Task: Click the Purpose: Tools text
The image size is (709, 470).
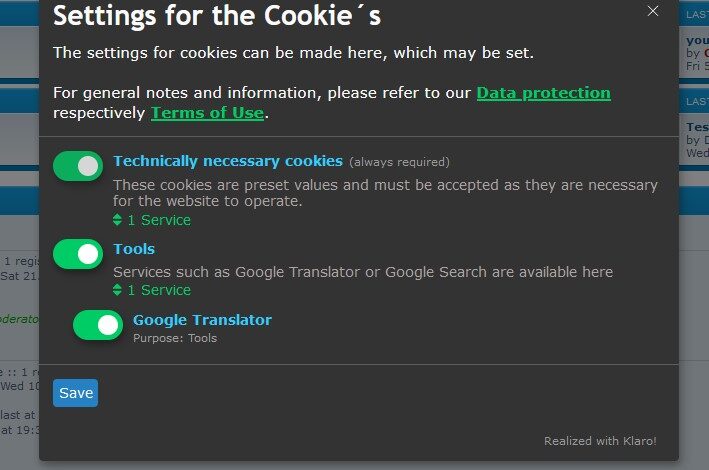Action: 175,338
